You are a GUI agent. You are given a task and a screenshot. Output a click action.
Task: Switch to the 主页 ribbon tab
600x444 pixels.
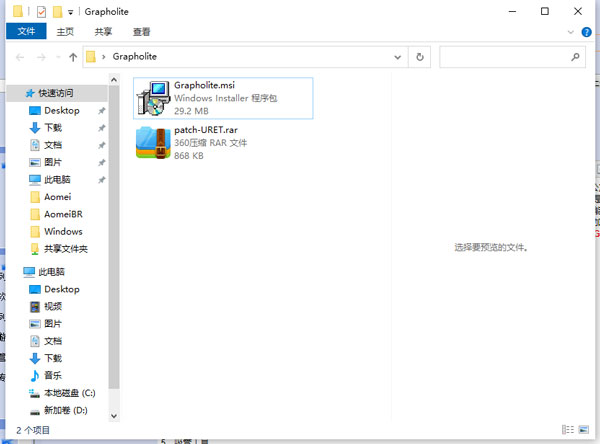coord(65,32)
